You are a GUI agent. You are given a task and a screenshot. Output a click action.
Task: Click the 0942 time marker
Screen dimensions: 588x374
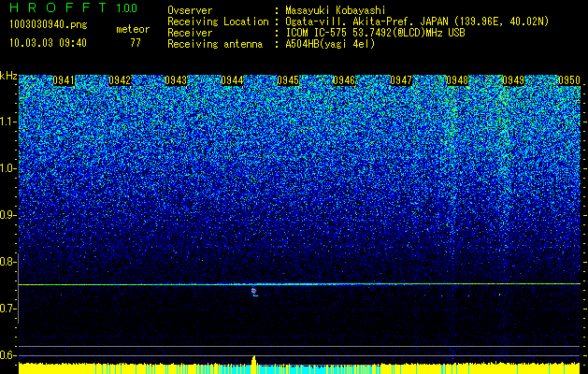click(120, 80)
